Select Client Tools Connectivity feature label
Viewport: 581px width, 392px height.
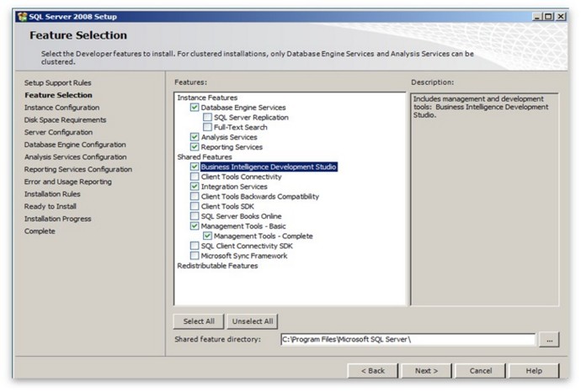click(x=241, y=177)
